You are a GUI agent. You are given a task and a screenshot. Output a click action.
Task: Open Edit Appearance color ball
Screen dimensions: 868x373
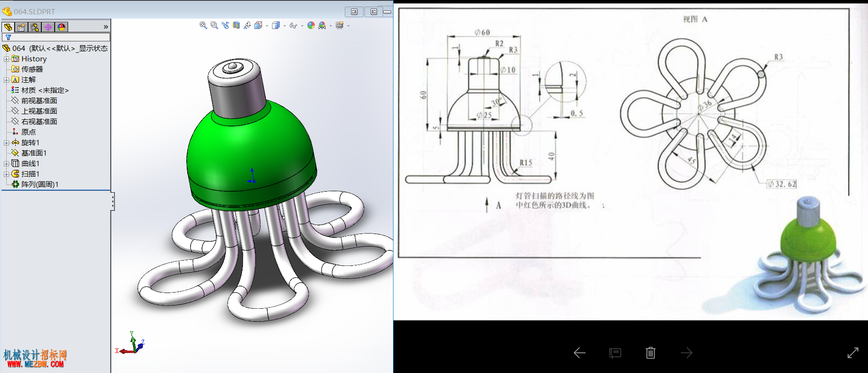pyautogui.click(x=311, y=25)
